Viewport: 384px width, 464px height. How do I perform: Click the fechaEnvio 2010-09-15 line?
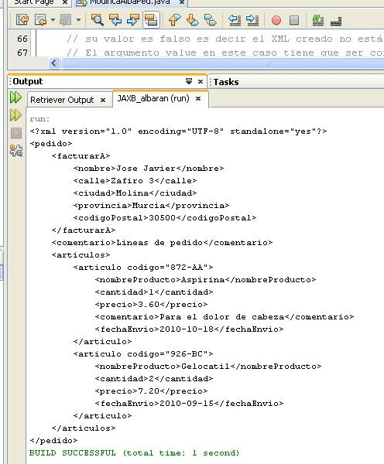pyautogui.click(x=189, y=403)
